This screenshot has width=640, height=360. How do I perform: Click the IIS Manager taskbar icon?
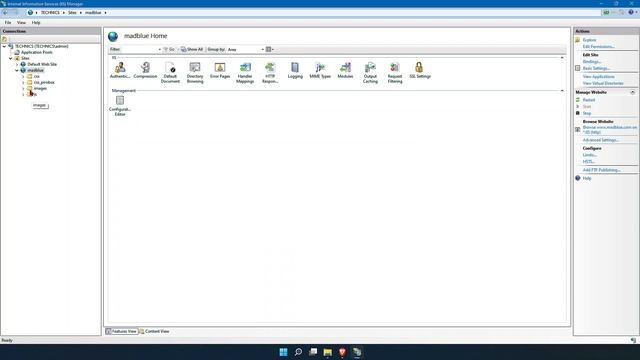click(357, 352)
